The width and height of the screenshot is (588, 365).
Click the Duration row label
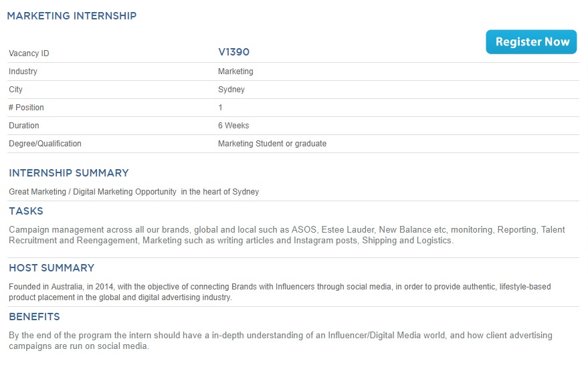(x=24, y=126)
